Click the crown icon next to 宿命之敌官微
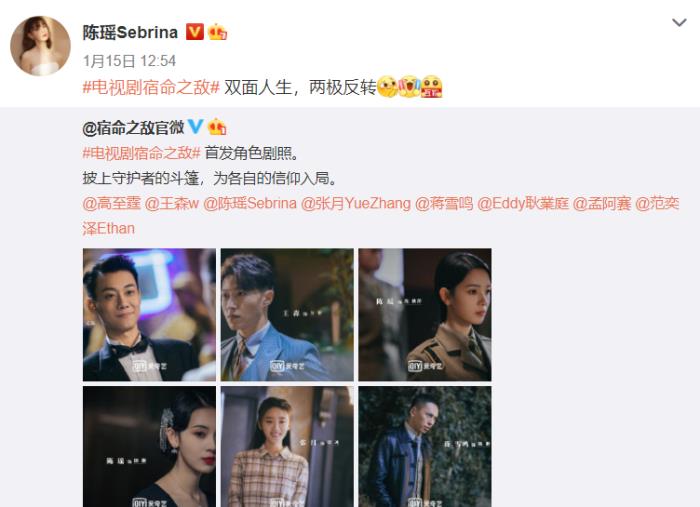Screen dimensions: 700x507 pyautogui.click(x=217, y=127)
